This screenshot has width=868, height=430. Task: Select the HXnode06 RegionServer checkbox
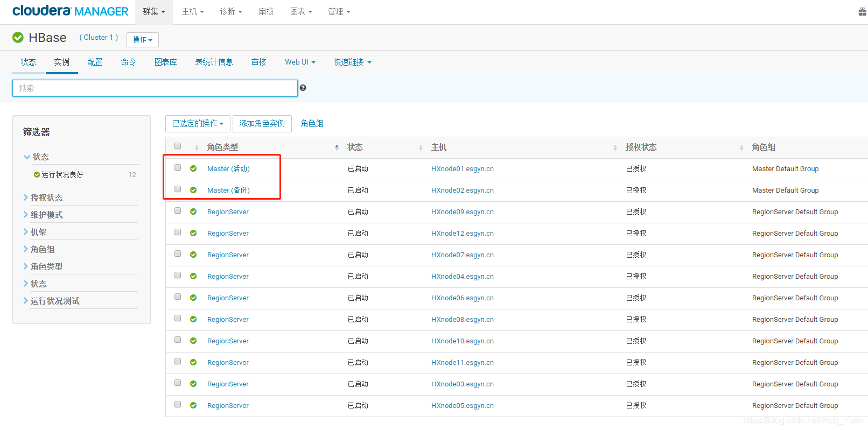[x=178, y=297]
